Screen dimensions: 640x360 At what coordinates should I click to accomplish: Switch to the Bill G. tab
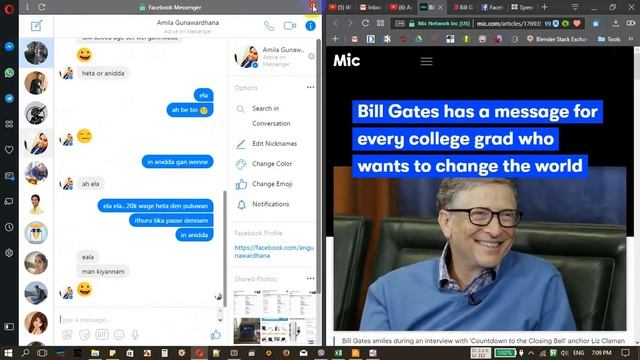(x=462, y=7)
